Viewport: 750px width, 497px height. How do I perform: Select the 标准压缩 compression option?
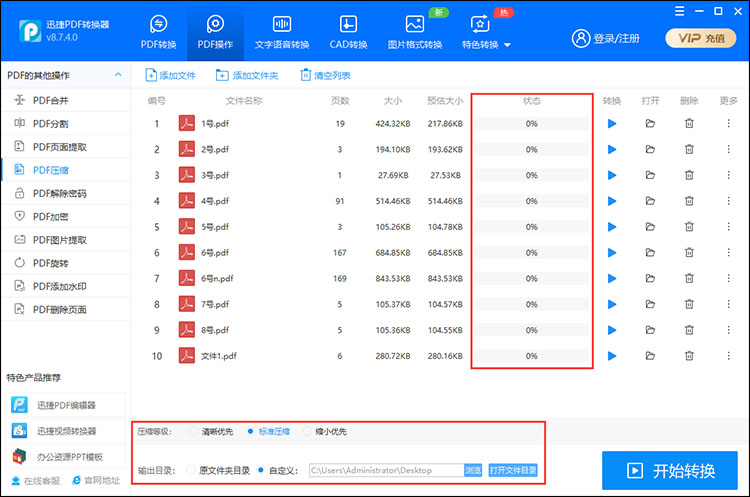(269, 431)
